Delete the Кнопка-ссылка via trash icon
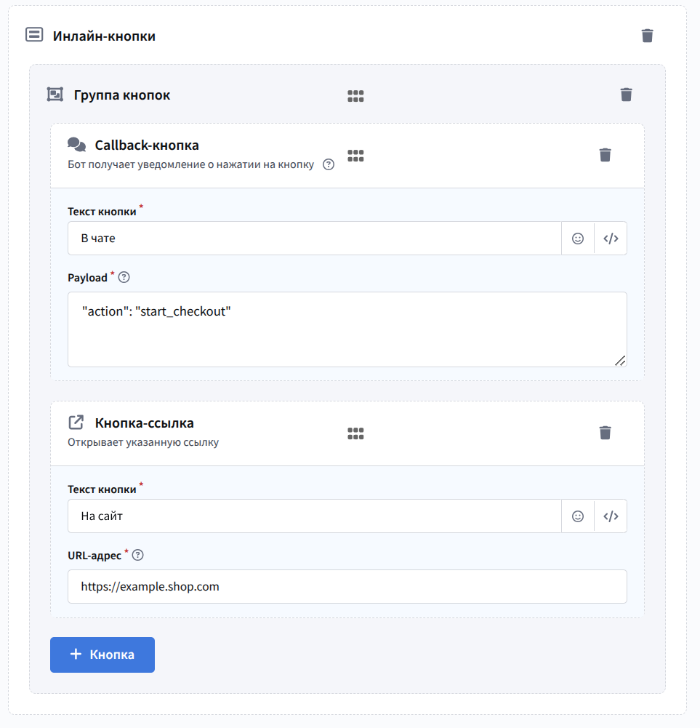This screenshot has width=700, height=728. click(605, 433)
